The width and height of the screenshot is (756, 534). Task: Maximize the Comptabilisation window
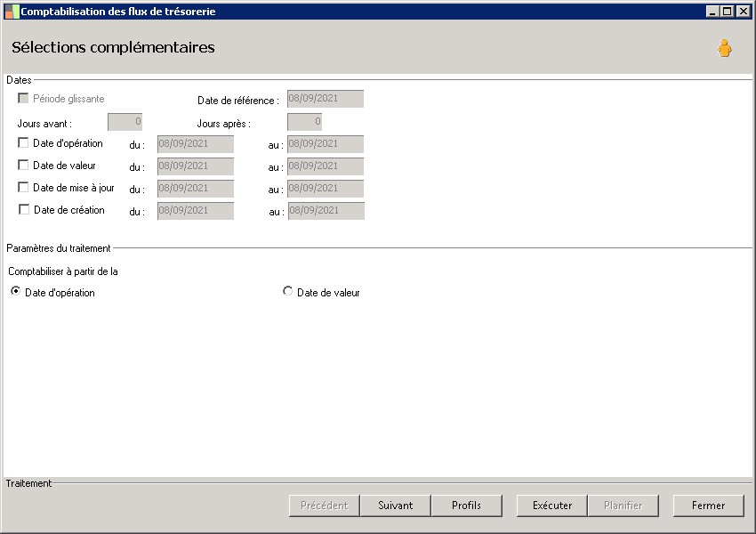[727, 12]
